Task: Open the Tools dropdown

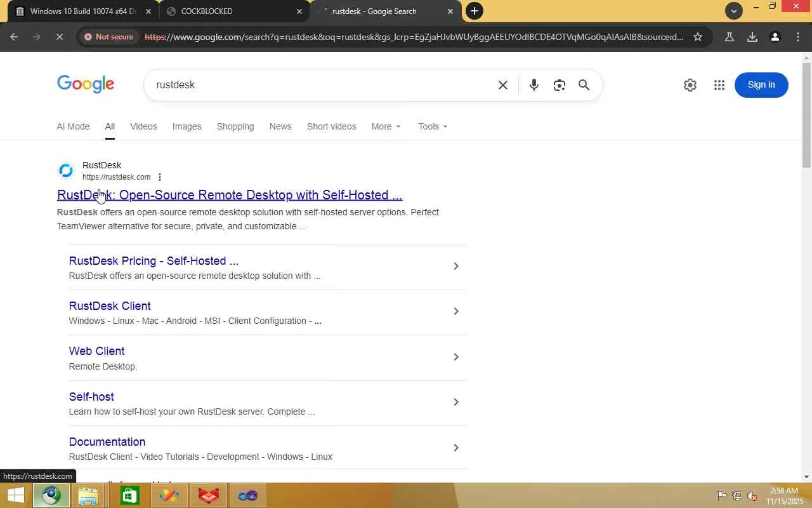Action: tap(433, 126)
